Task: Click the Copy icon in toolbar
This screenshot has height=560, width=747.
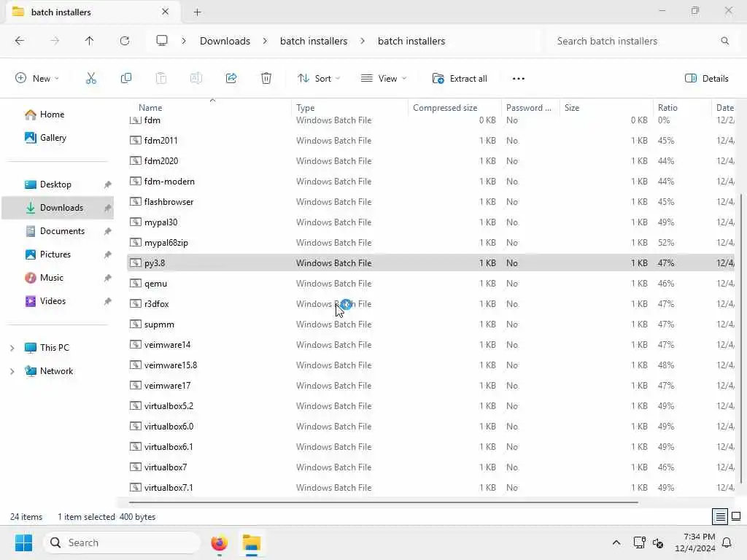Action: coord(125,79)
